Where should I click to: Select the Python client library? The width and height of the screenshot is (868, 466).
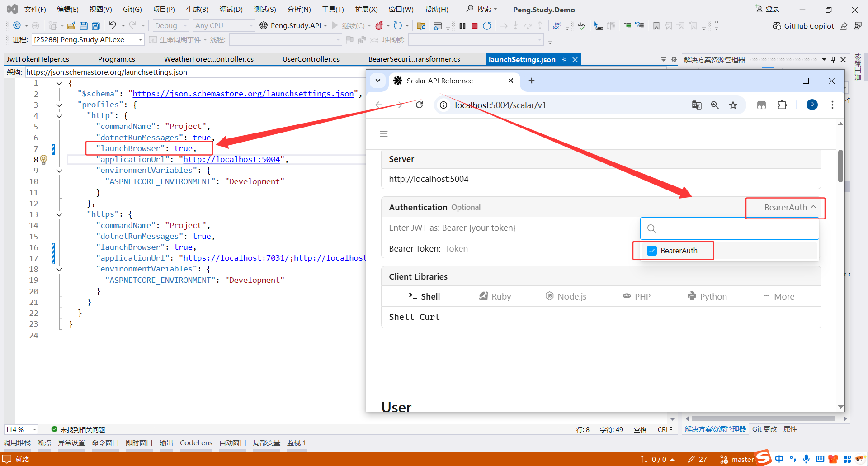(708, 296)
